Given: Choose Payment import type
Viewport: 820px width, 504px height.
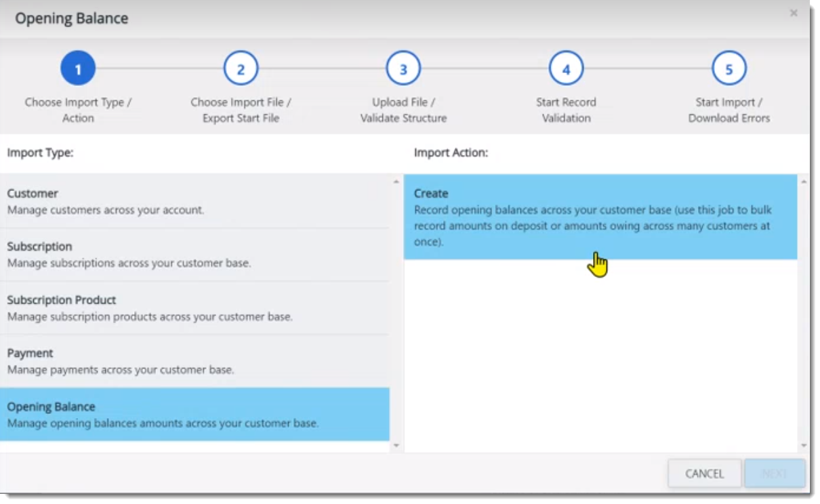Looking at the screenshot, I should click(x=194, y=361).
